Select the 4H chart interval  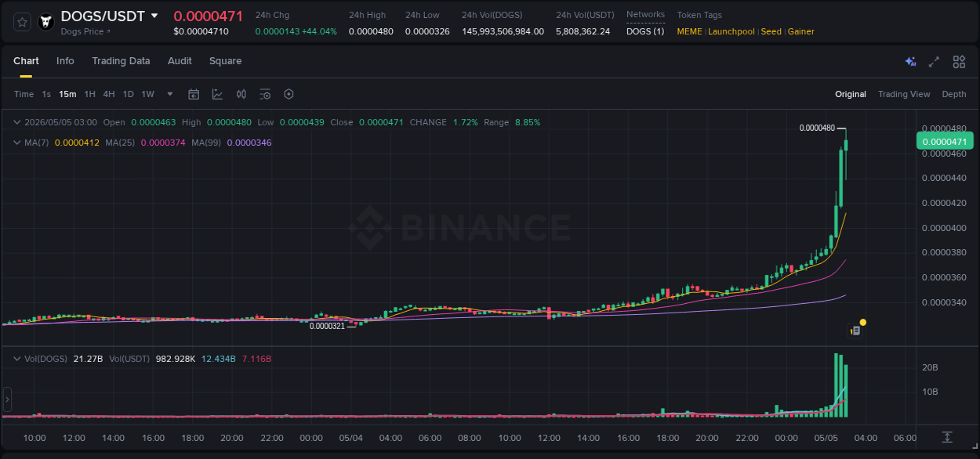[x=109, y=94]
